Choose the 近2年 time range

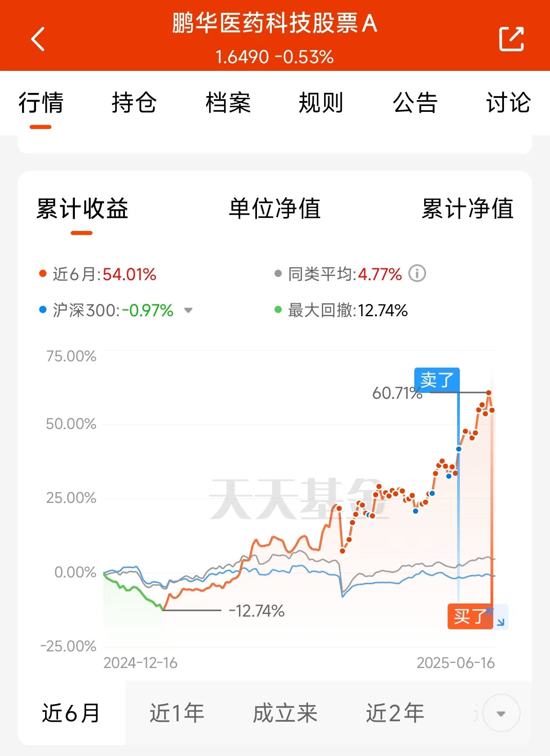click(395, 713)
